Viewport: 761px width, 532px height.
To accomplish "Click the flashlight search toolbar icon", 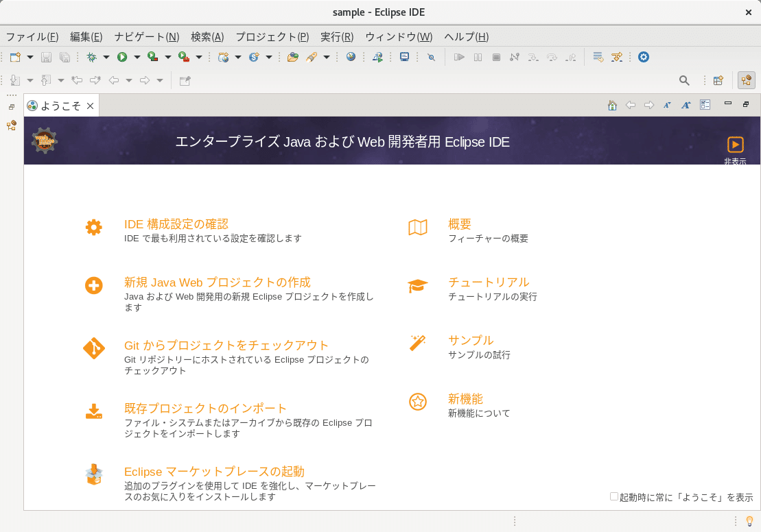I will coord(312,57).
